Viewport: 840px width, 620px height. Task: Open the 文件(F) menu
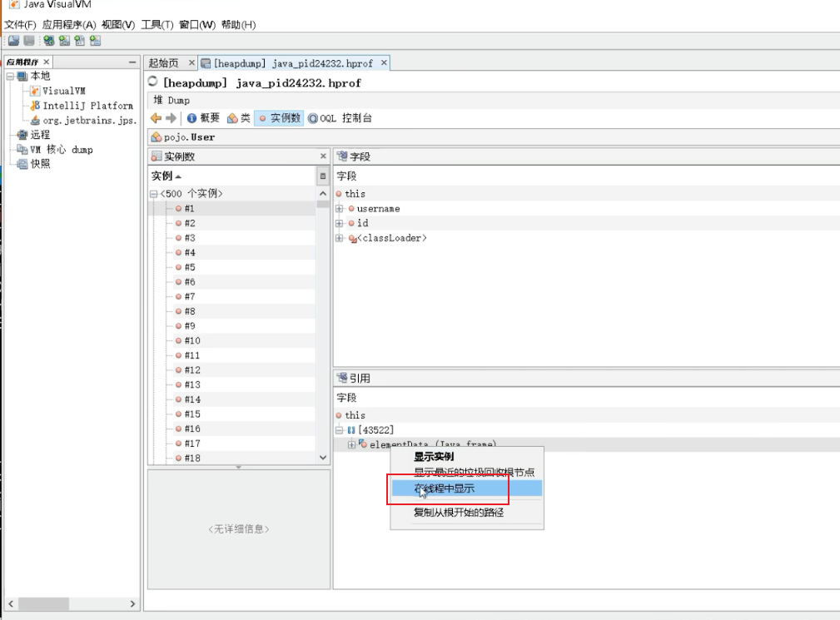pyautogui.click(x=20, y=25)
